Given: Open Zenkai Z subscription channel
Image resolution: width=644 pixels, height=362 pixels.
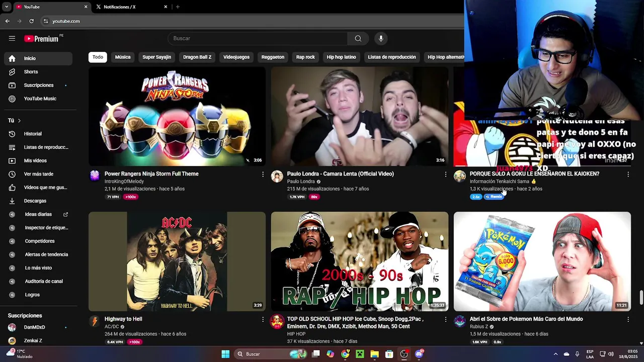Looking at the screenshot, I should 38,340.
